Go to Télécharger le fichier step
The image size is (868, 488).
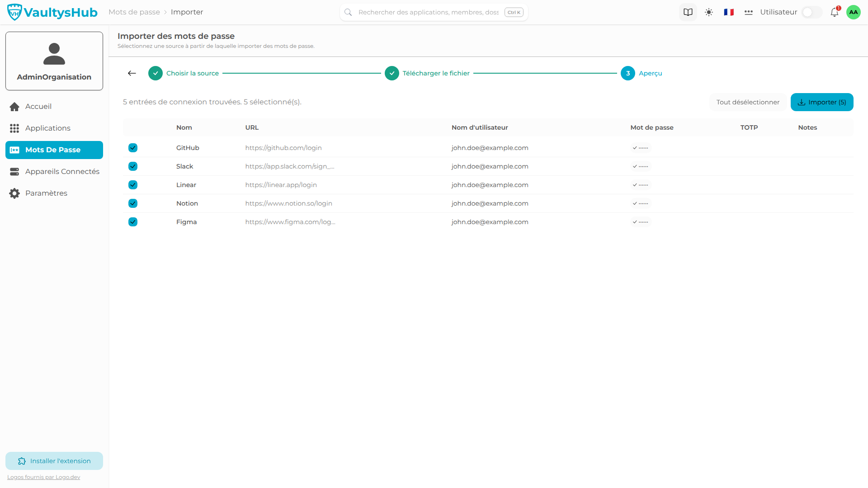(427, 73)
